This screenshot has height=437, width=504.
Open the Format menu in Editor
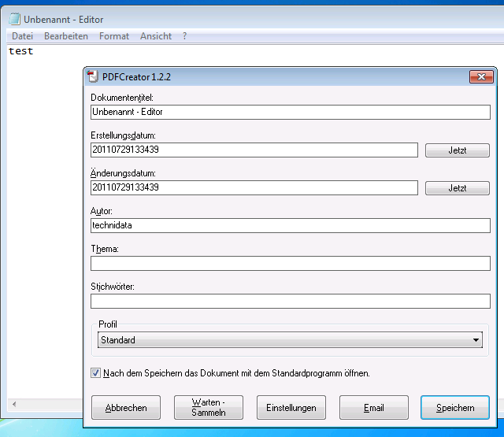tap(114, 36)
